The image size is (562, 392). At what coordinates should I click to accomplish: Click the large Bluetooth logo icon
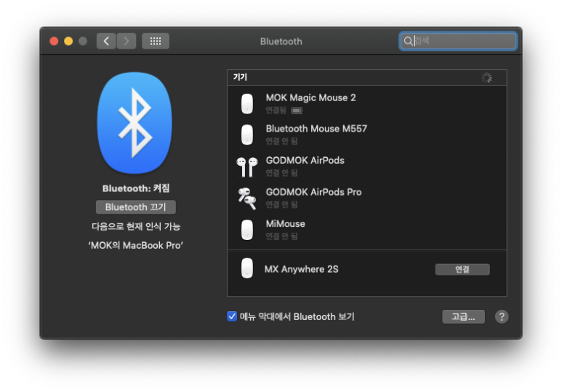[135, 123]
